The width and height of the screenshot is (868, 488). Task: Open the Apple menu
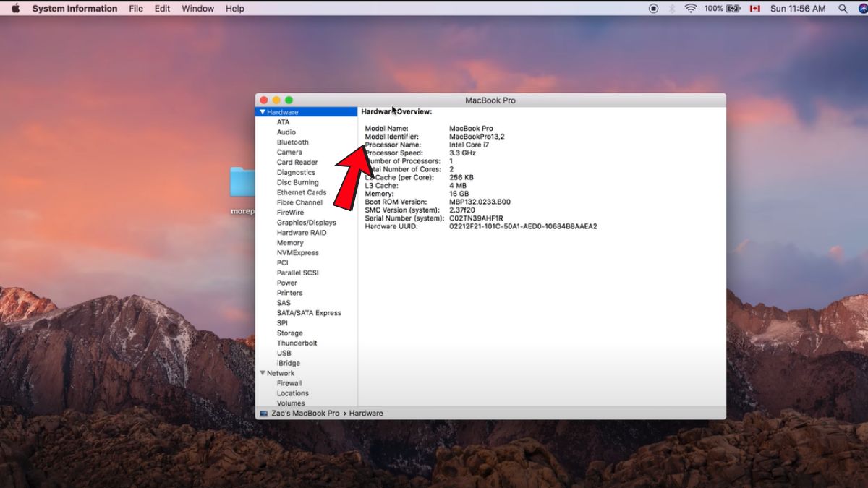[15, 9]
